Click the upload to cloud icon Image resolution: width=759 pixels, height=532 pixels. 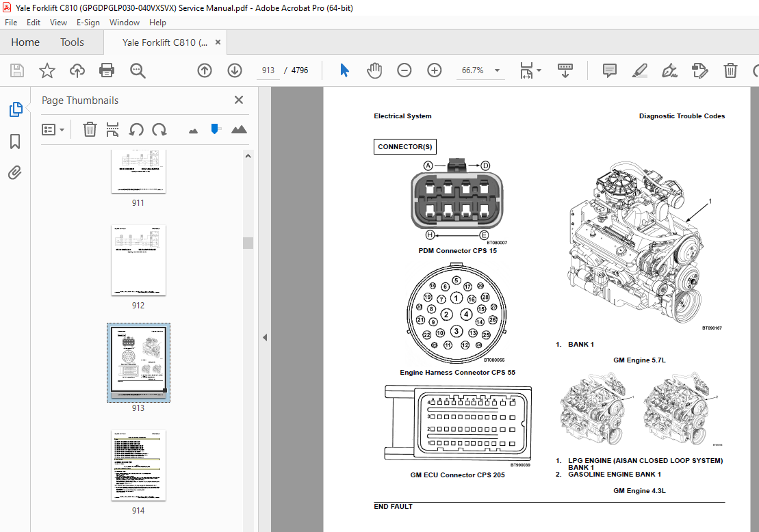(77, 70)
